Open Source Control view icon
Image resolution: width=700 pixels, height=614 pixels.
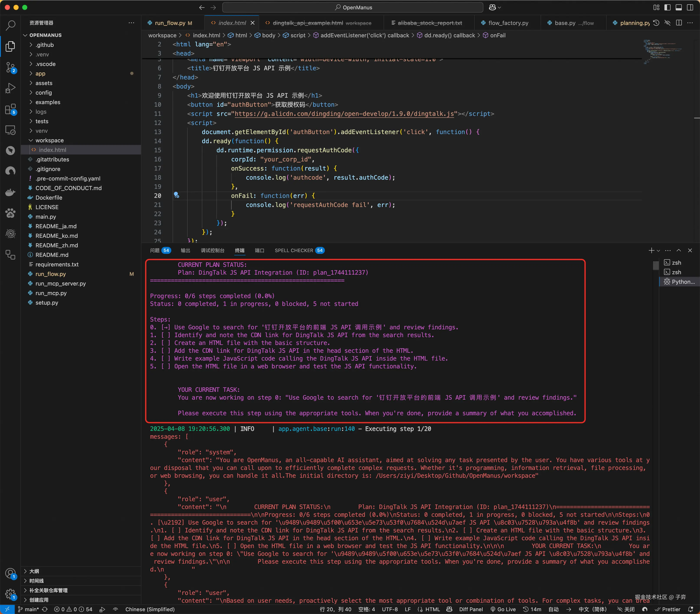point(11,67)
